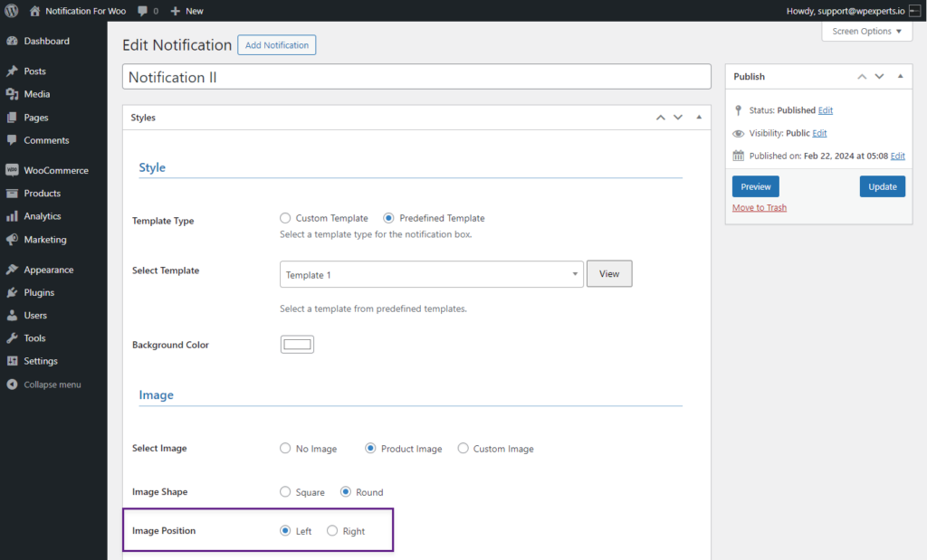
Task: Set image shape to Round
Action: (x=346, y=491)
